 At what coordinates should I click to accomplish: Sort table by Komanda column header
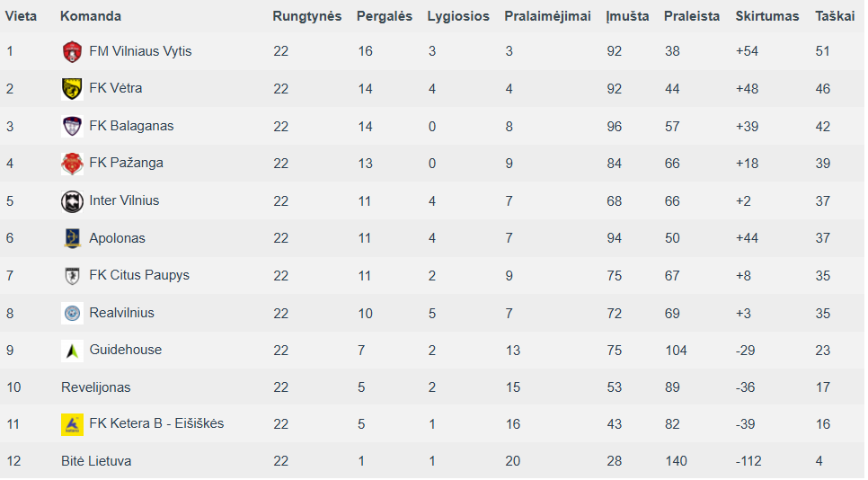pos(91,16)
